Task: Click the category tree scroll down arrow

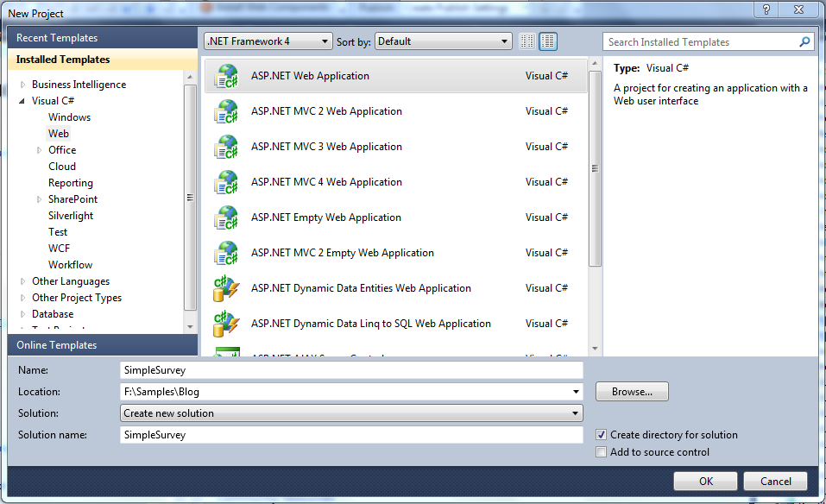Action: click(x=190, y=326)
